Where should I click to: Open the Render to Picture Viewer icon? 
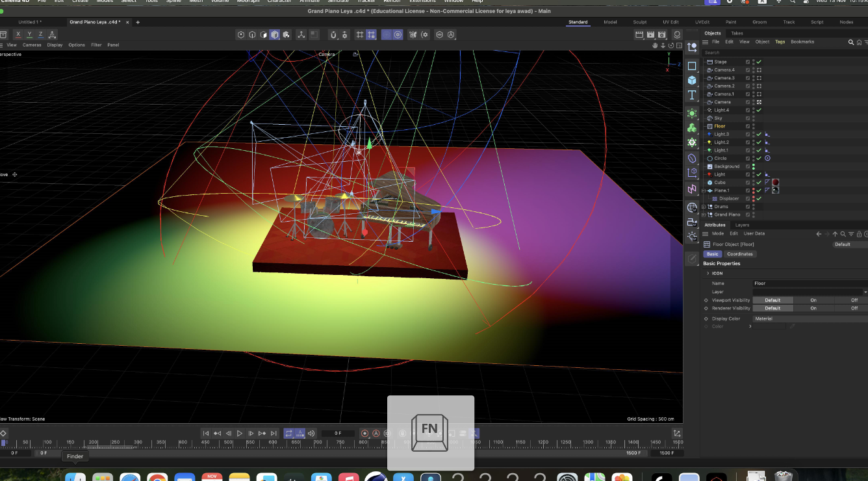click(x=651, y=34)
